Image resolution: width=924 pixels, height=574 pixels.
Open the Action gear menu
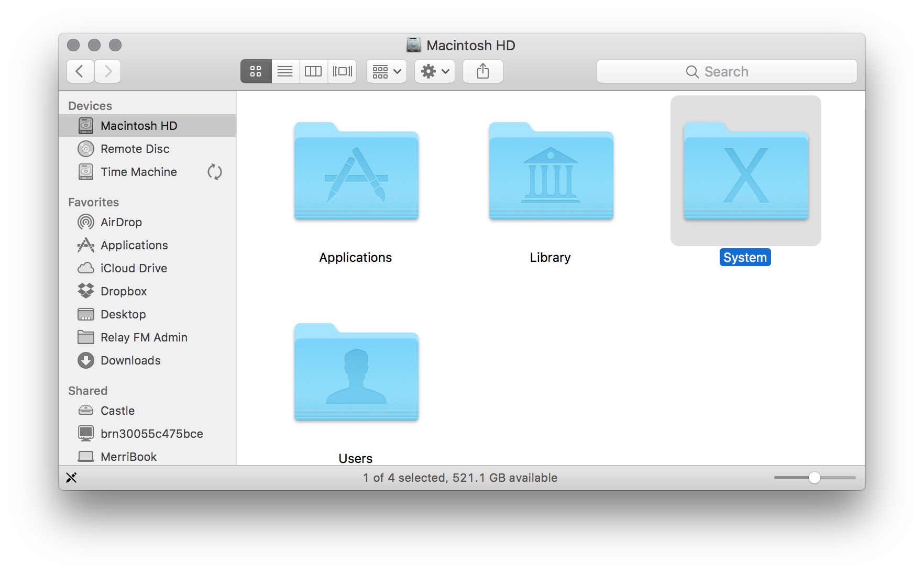(x=435, y=71)
